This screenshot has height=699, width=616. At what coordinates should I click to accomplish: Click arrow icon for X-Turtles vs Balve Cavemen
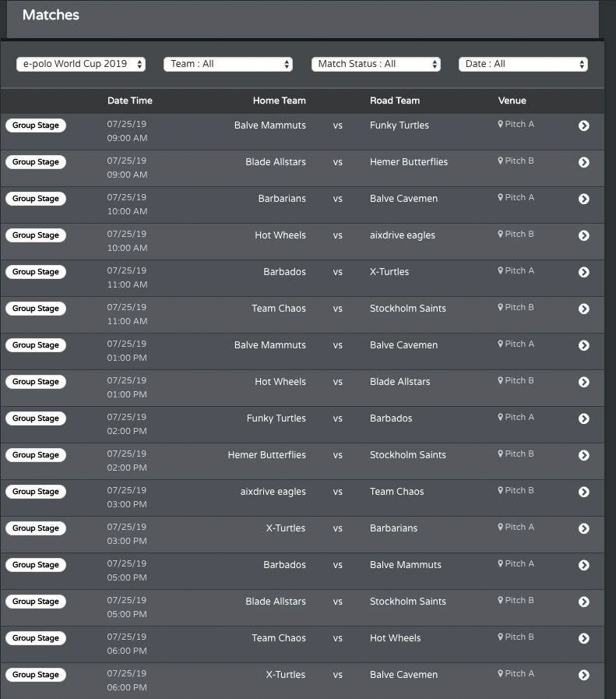pyautogui.click(x=584, y=675)
